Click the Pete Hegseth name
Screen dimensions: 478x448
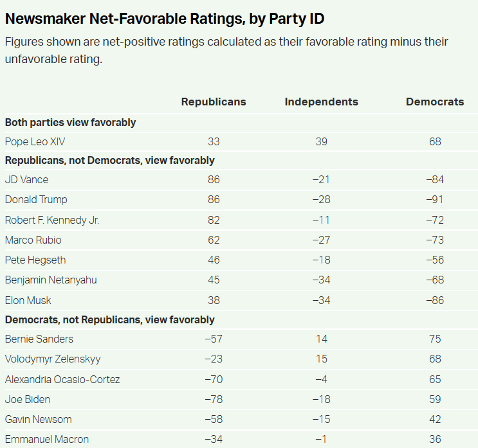(35, 260)
